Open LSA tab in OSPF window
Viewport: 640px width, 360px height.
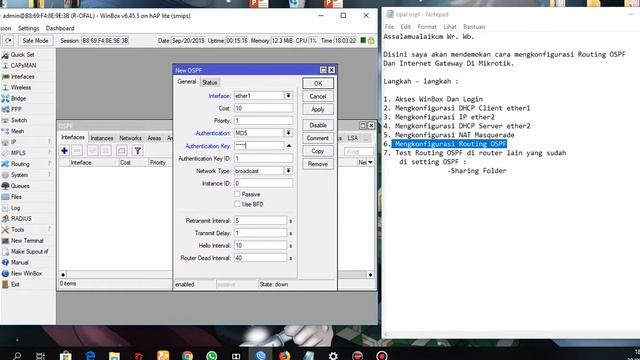353,138
